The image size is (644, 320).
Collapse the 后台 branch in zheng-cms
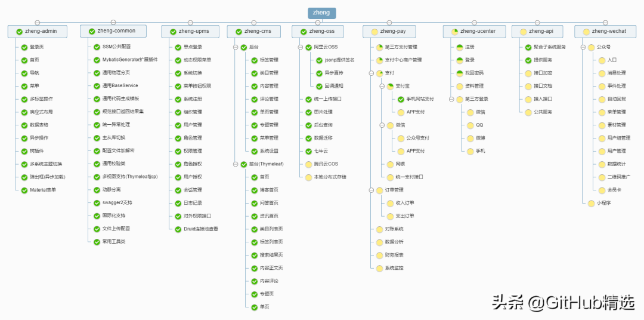[236, 47]
